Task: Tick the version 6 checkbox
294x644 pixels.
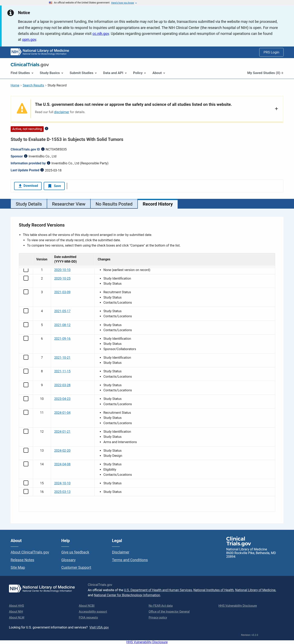Action: point(26,339)
